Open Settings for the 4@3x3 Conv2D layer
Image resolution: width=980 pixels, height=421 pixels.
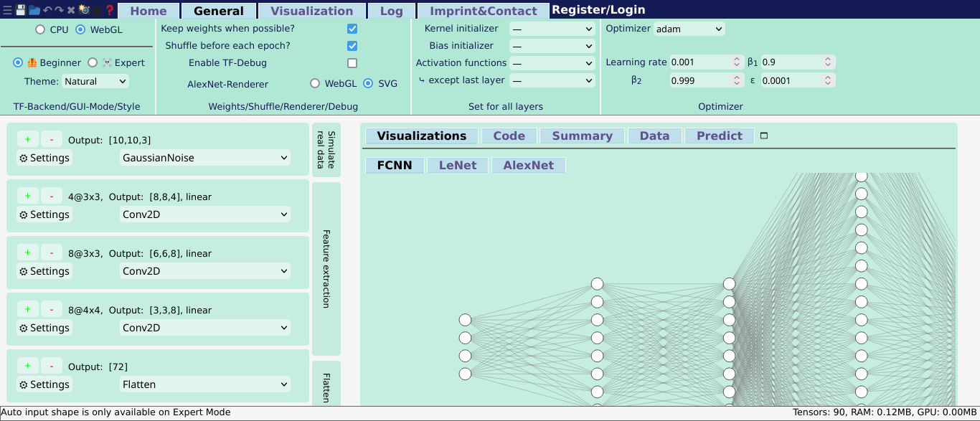coord(44,214)
